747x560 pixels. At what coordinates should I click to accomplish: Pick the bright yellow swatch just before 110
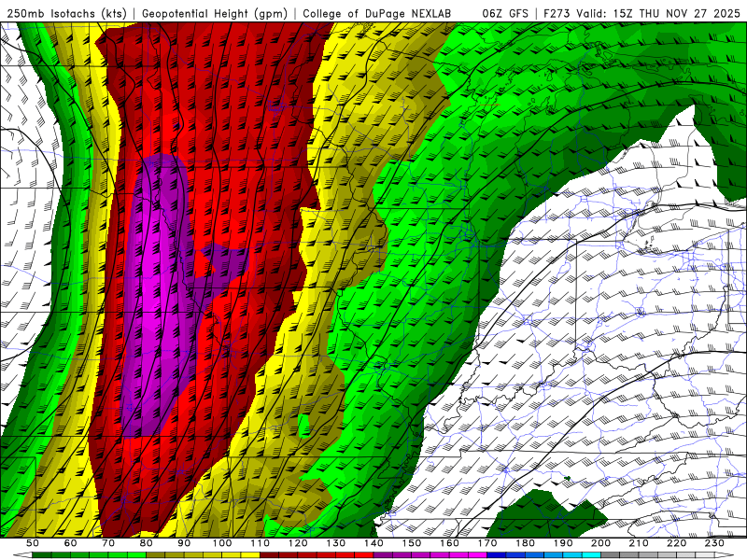[250, 555]
